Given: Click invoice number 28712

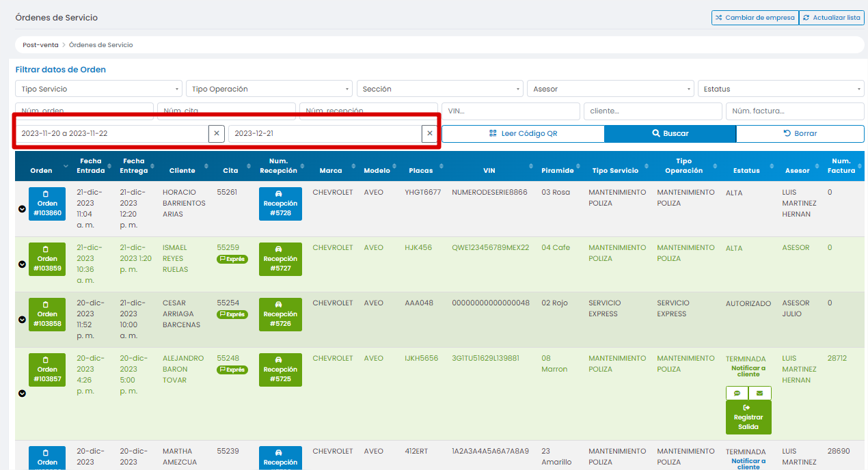Looking at the screenshot, I should 837,358.
